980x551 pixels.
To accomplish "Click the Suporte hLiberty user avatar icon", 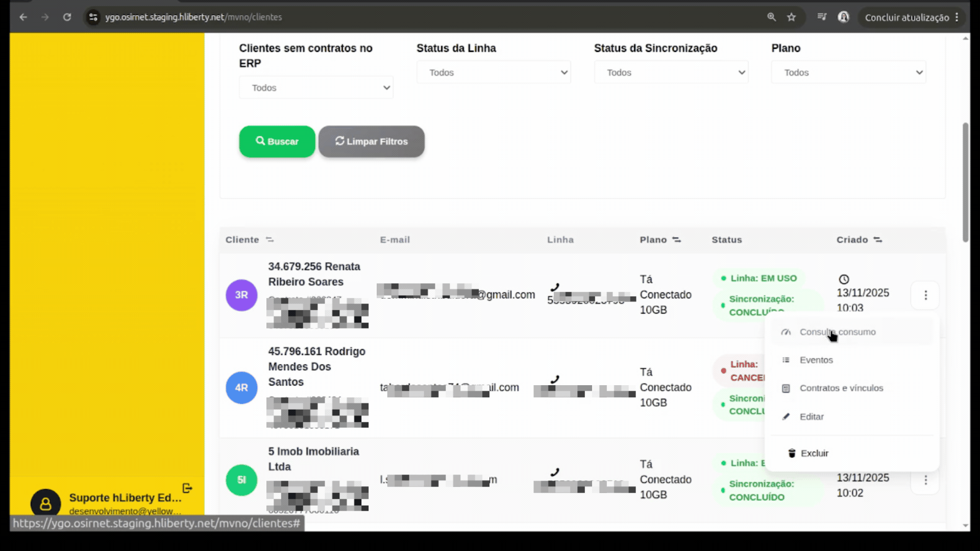I will 45,504.
